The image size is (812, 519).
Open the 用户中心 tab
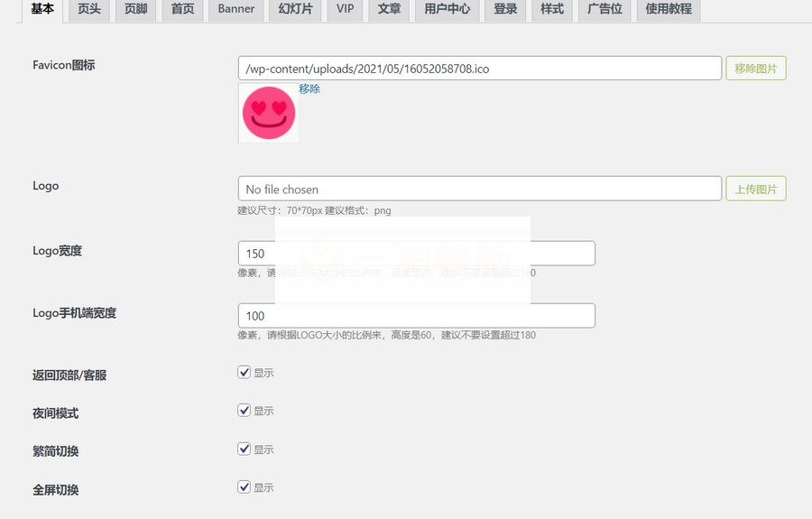pos(447,10)
